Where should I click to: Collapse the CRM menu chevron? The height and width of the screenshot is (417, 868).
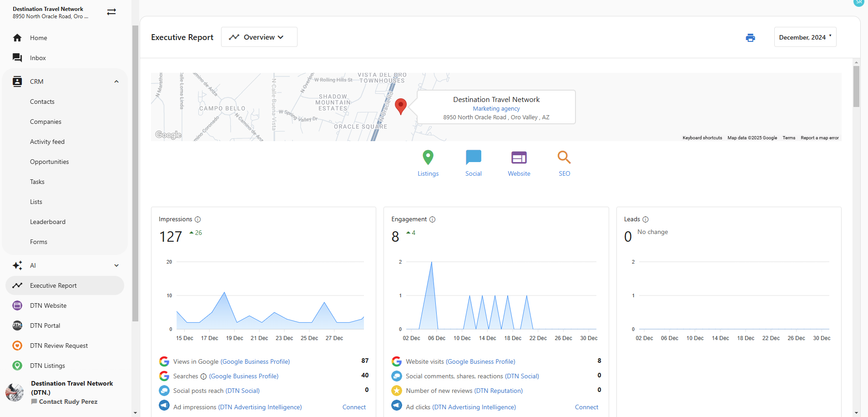point(116,81)
